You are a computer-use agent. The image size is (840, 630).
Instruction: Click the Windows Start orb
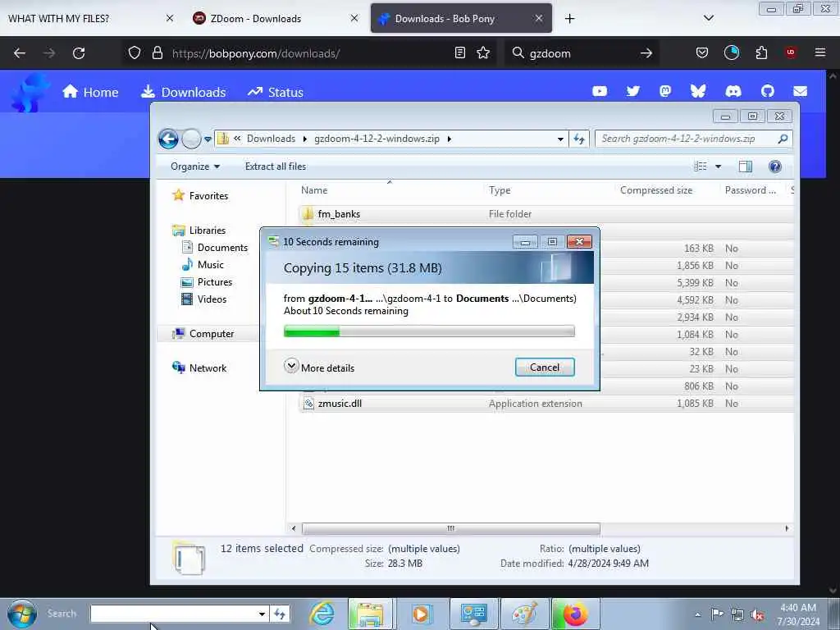(x=22, y=614)
